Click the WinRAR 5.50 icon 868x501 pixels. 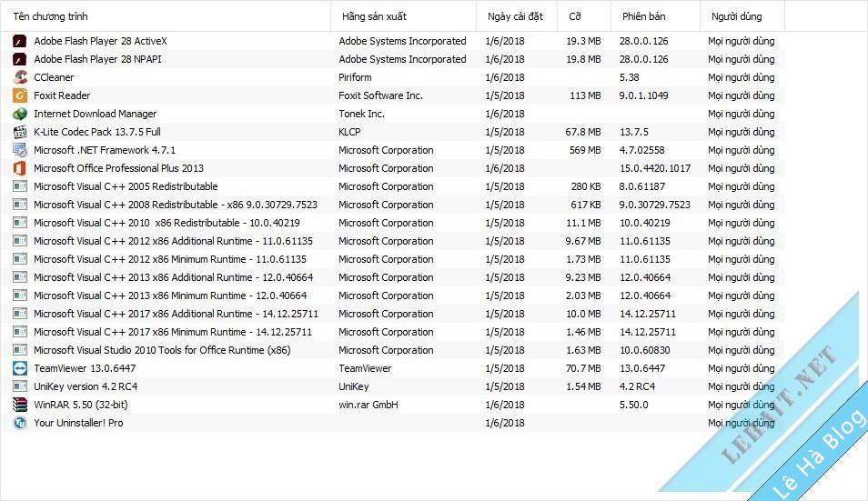tap(20, 405)
